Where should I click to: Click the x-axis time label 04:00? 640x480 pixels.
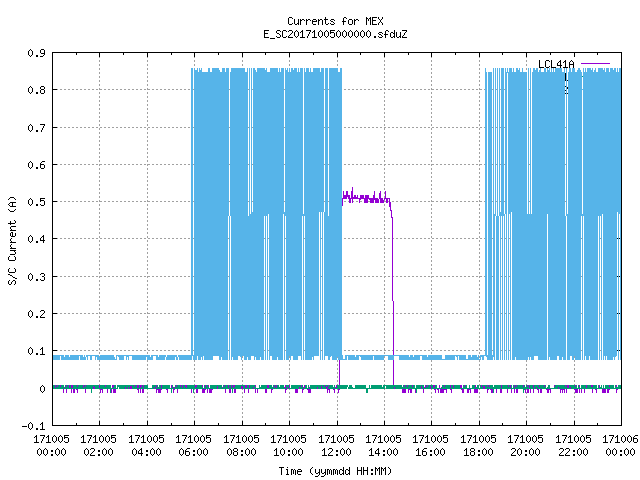click(146, 452)
